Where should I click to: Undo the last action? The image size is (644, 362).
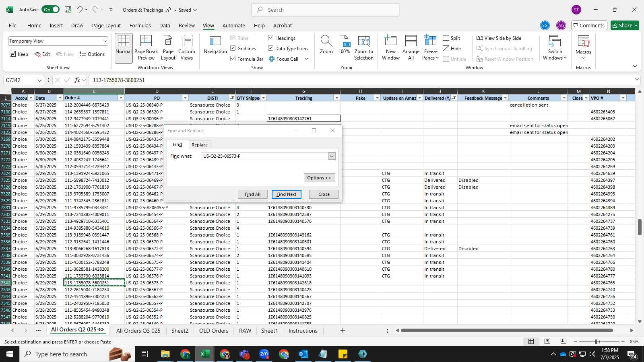(x=80, y=9)
